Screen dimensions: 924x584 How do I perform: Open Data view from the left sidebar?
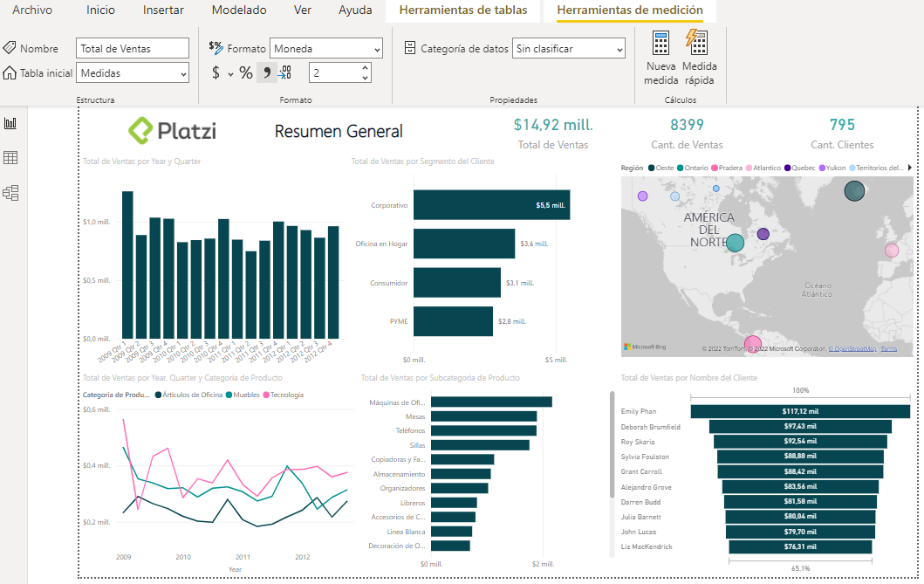[x=11, y=157]
